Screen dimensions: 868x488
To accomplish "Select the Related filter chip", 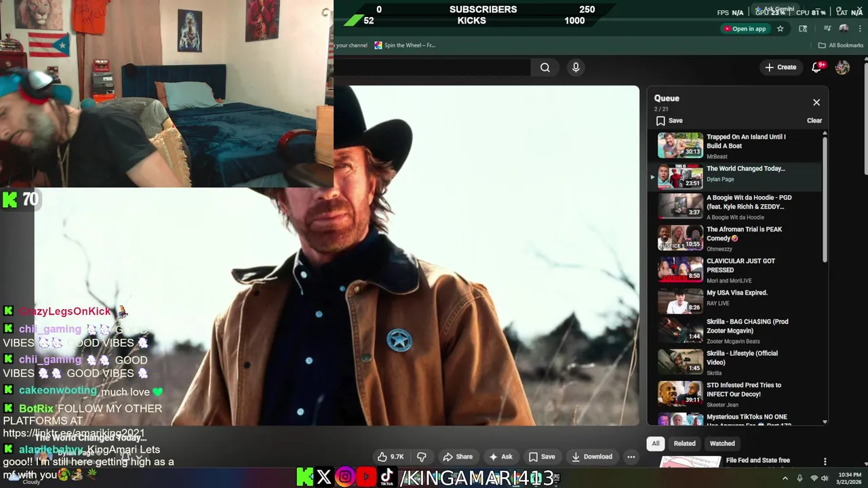I will (x=684, y=443).
